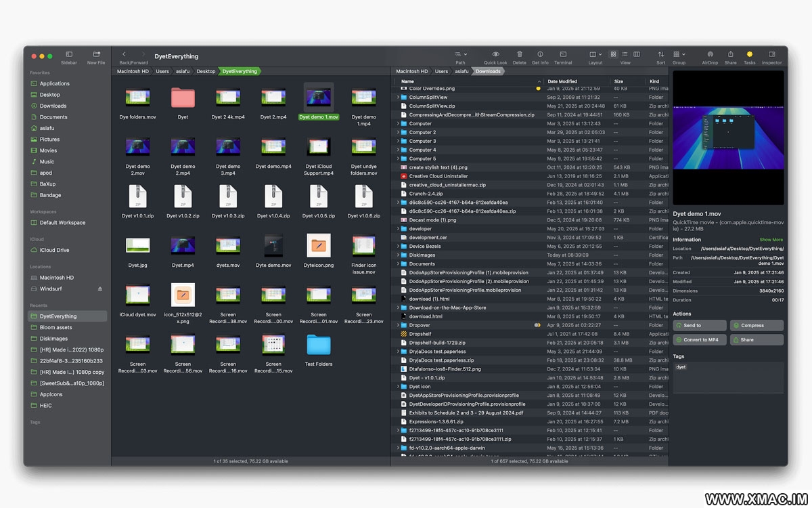Viewport: 812px width, 508px height.
Task: Select the Test Folders folder thumbnail
Action: pos(318,346)
